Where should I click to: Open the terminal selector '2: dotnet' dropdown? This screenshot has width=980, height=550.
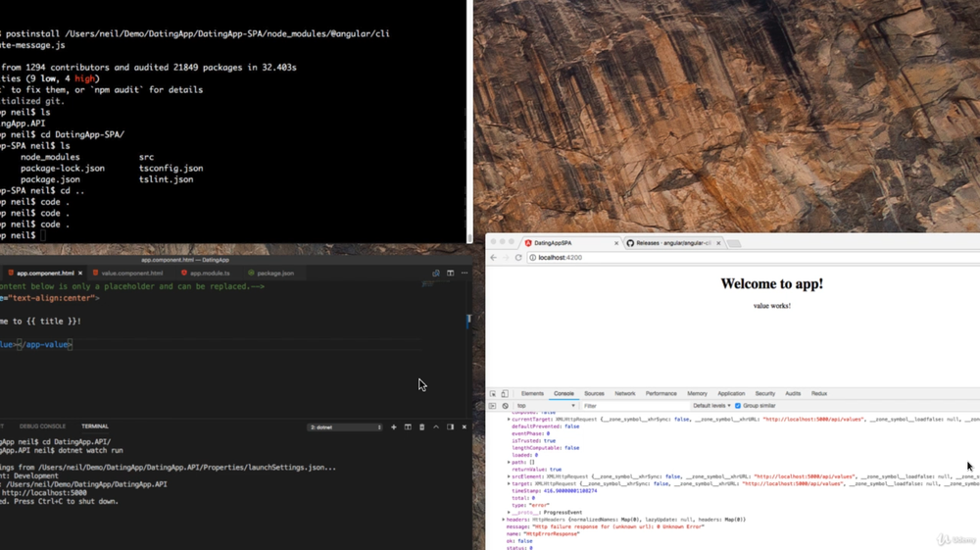[x=345, y=426]
